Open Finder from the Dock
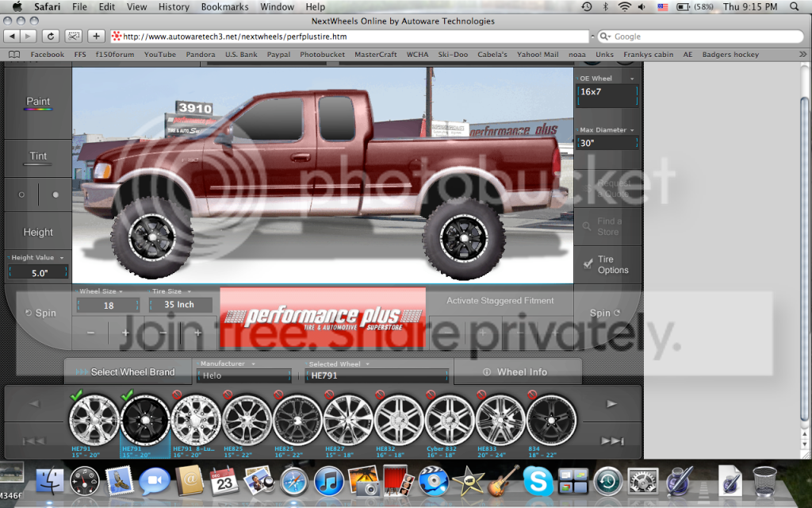The image size is (812, 508). coord(50,480)
